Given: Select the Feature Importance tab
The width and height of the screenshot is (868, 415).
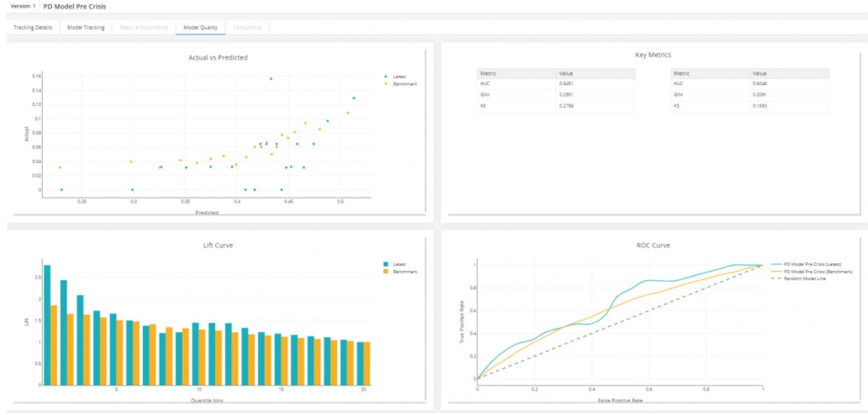Looking at the screenshot, I should pyautogui.click(x=143, y=28).
